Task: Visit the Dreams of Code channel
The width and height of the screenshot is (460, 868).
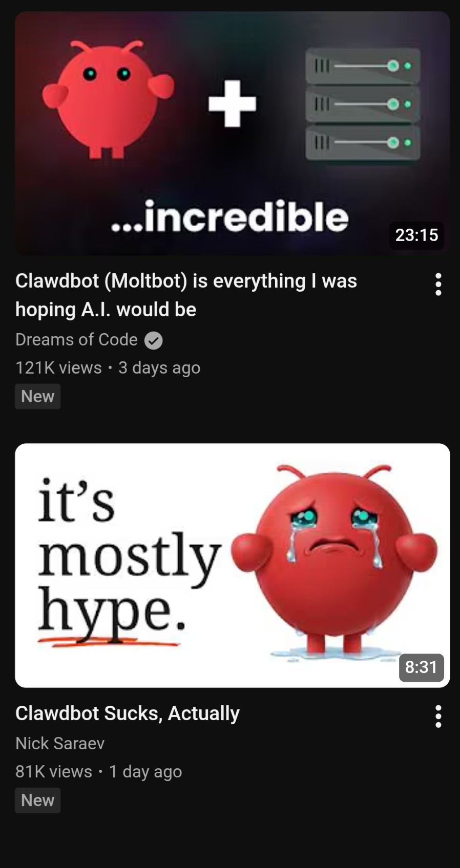Action: 76,340
